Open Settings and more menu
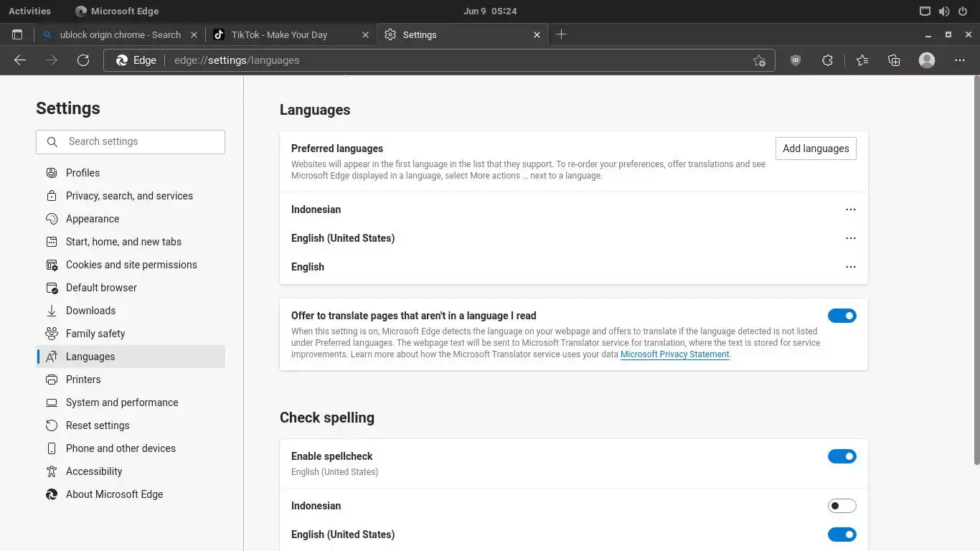This screenshot has width=980, height=551. point(960,60)
